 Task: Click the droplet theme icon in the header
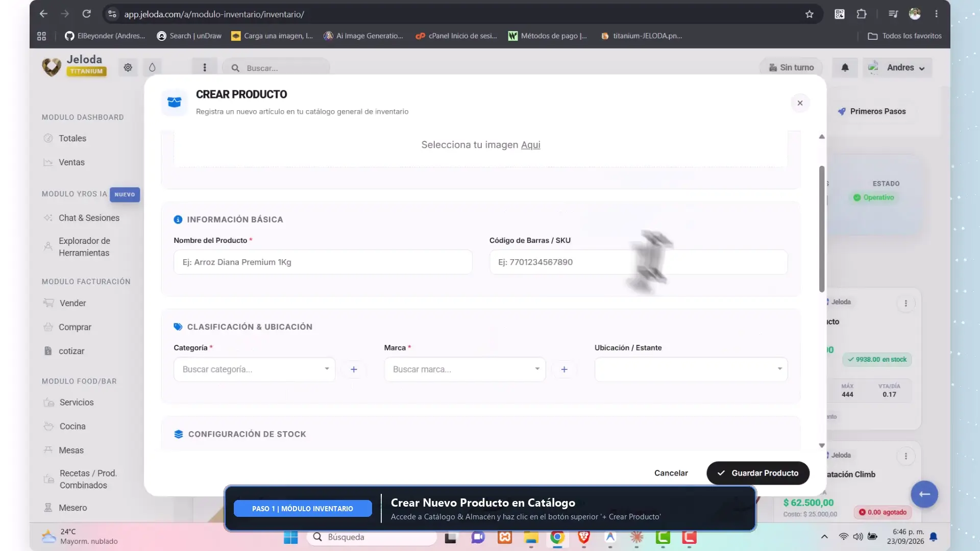pyautogui.click(x=152, y=67)
